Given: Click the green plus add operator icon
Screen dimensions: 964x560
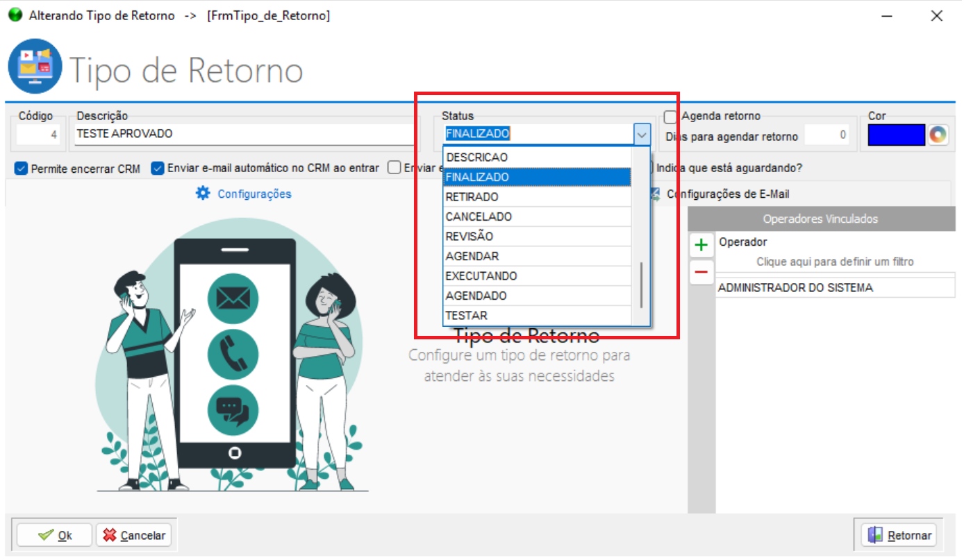Looking at the screenshot, I should (x=701, y=245).
